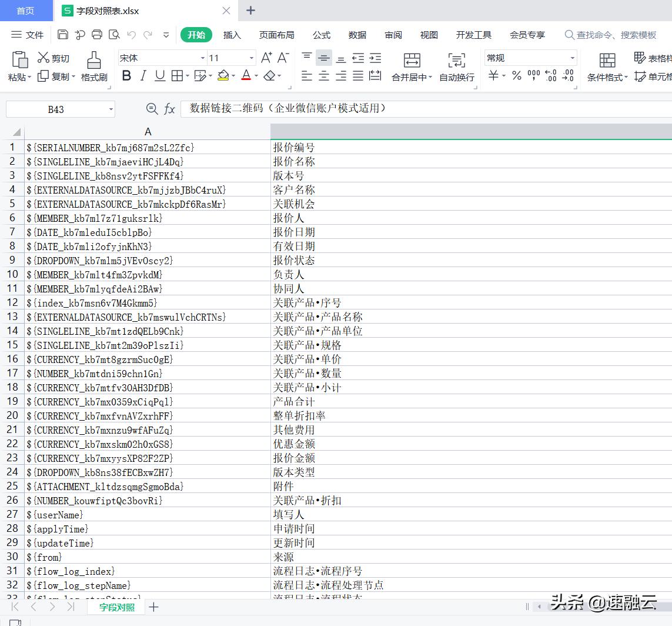The image size is (672, 626).
Task: Click the undo icon
Action: tap(131, 35)
